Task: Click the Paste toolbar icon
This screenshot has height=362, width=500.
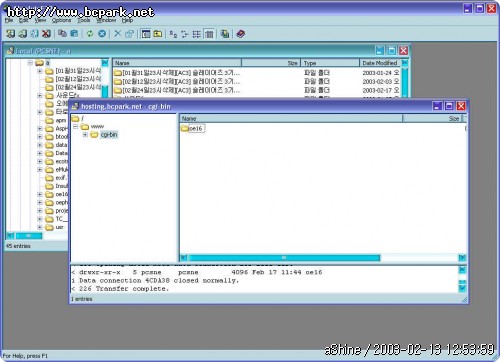Action: [74, 34]
